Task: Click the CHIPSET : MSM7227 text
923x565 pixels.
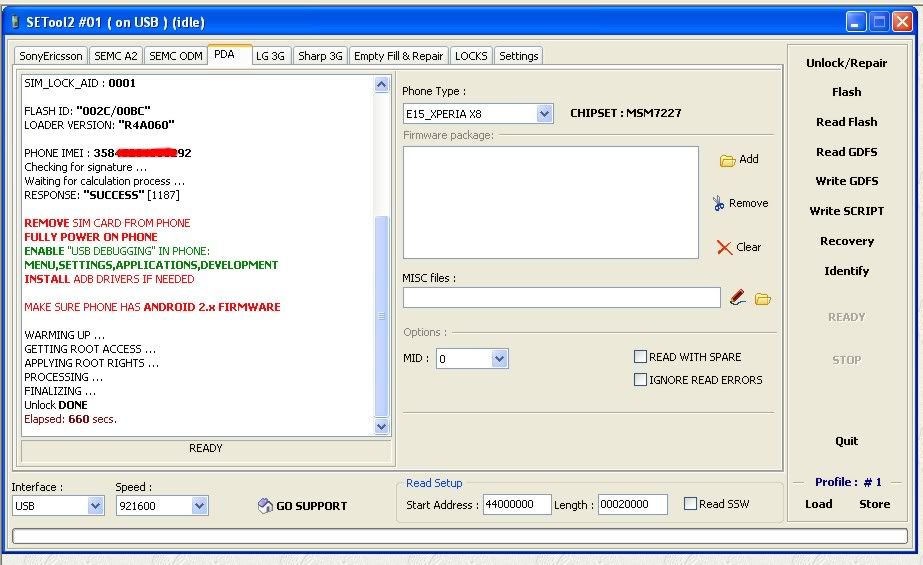Action: 626,113
